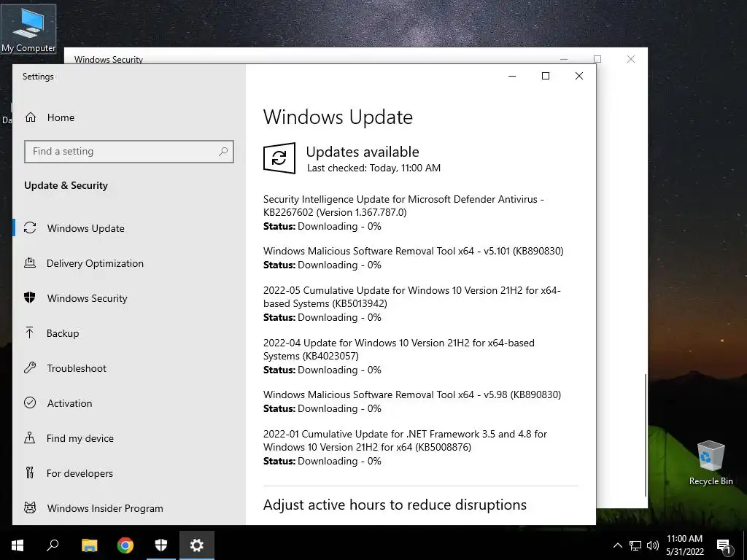Close the Settings window
This screenshot has width=747, height=560.
pos(578,76)
